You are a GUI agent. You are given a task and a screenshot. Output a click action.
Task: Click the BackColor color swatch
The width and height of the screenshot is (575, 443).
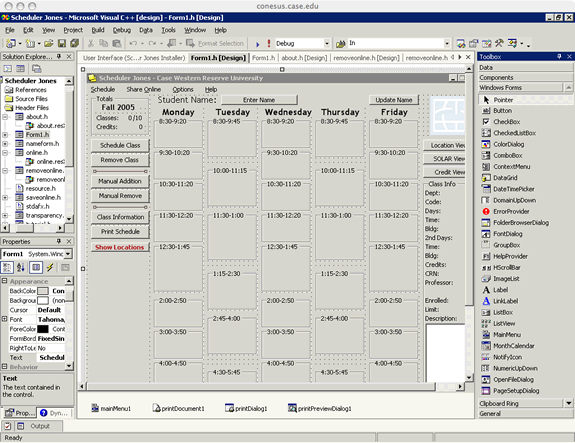pyautogui.click(x=43, y=291)
